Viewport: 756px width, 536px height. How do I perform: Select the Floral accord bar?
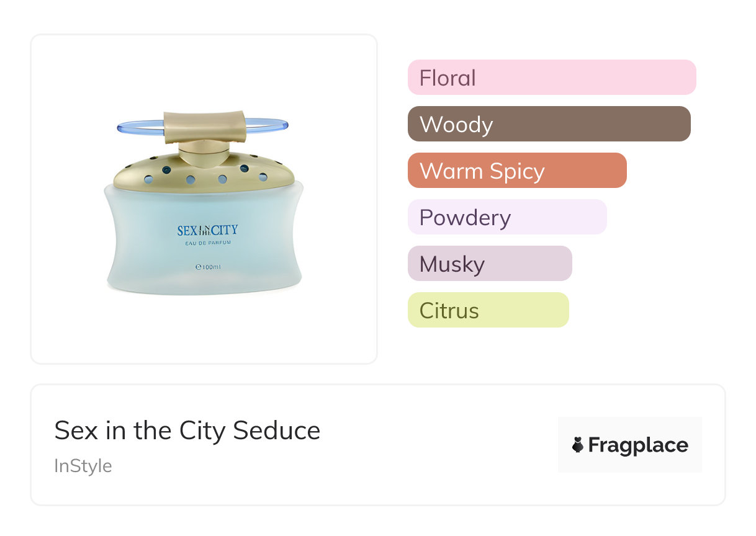tap(551, 78)
